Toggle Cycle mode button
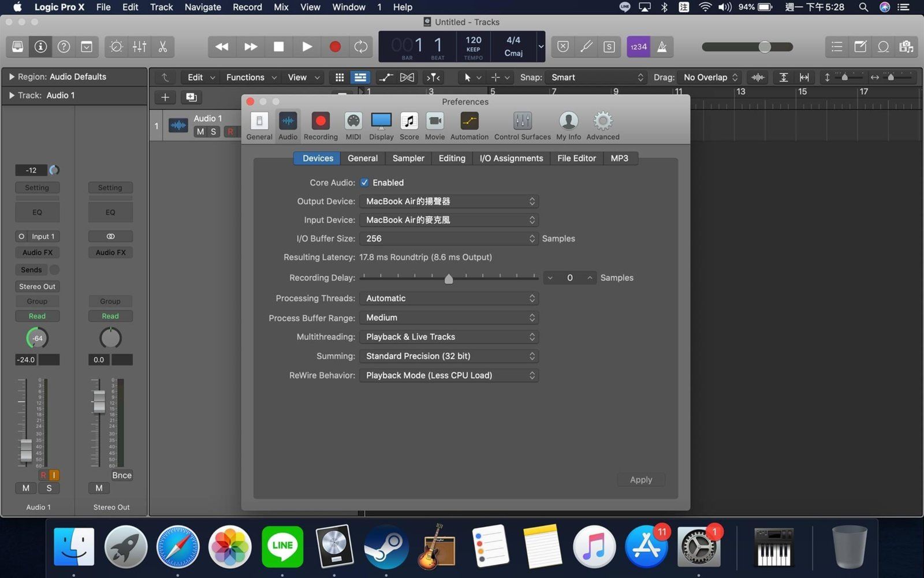 (x=361, y=47)
